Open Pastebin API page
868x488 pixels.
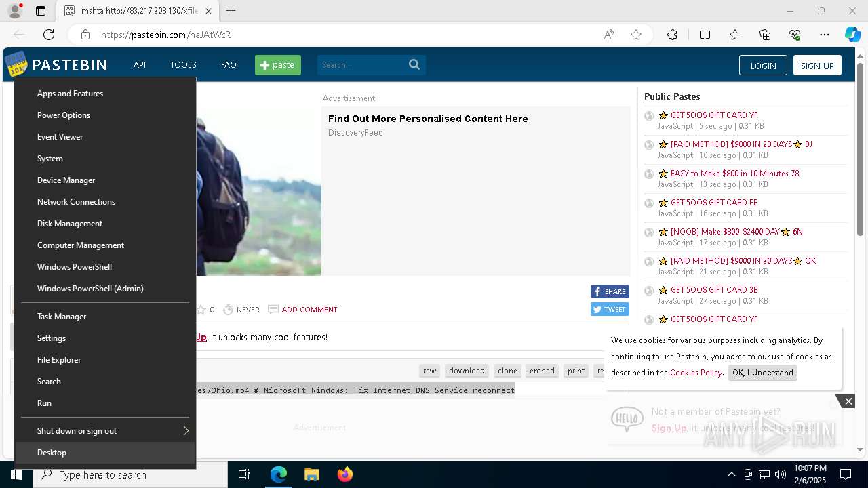pyautogui.click(x=140, y=65)
